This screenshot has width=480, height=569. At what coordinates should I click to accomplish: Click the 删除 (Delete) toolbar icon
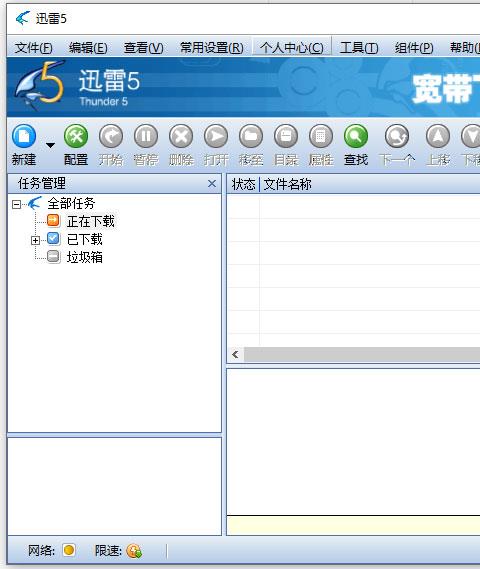tap(181, 136)
